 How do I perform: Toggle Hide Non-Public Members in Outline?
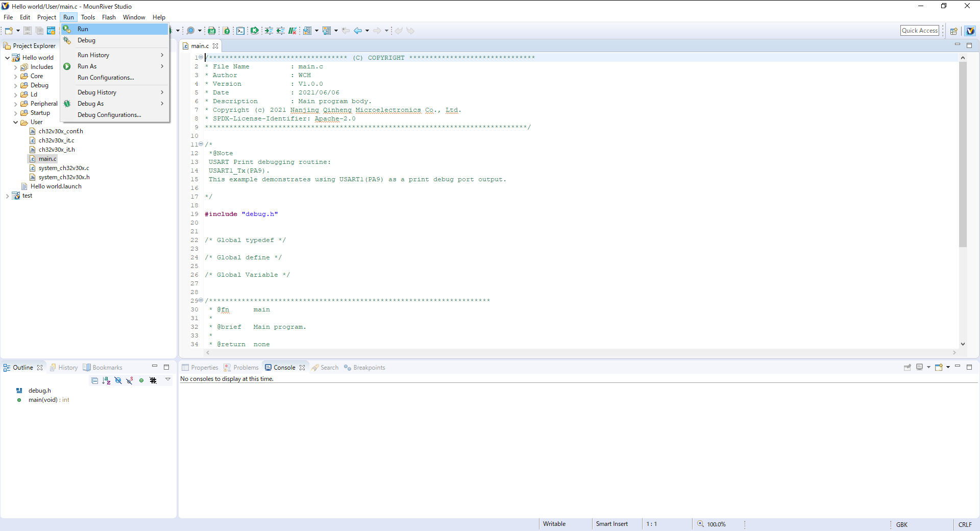pos(141,380)
